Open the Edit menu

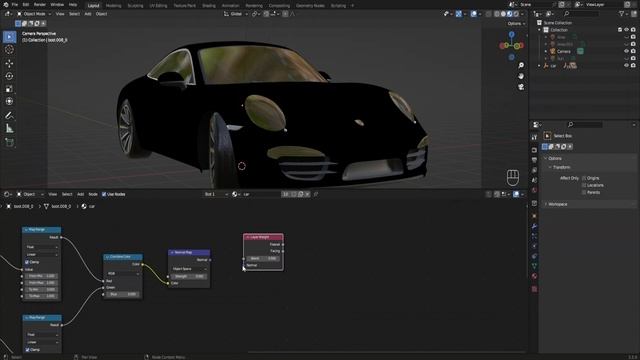[26, 4]
